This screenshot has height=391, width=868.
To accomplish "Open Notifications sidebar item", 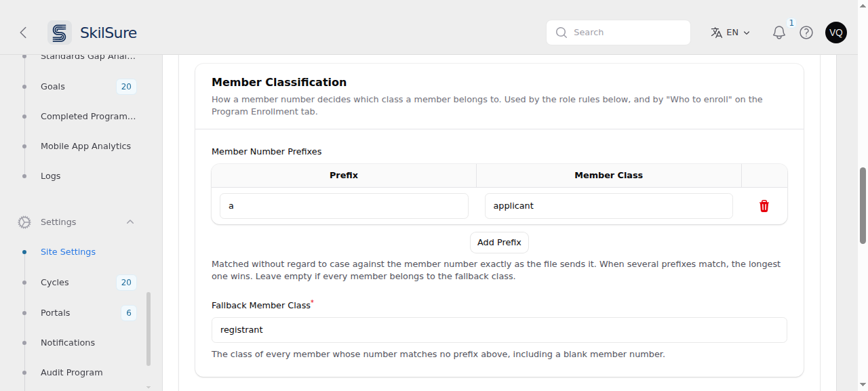I will [x=68, y=343].
